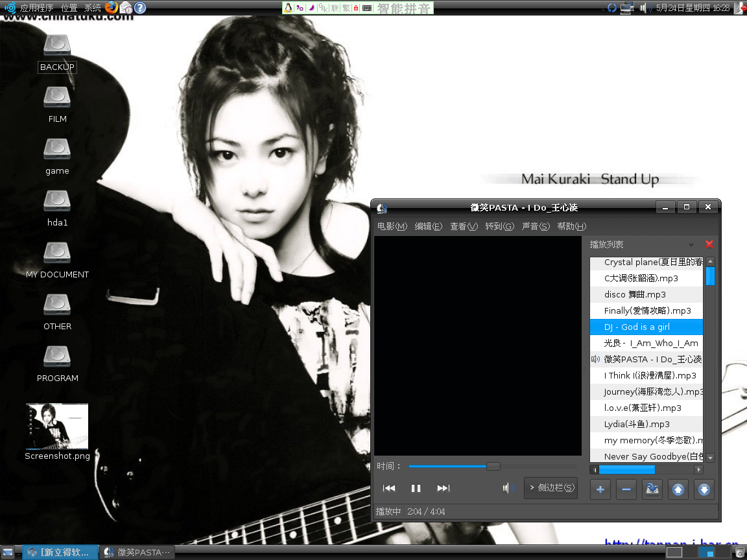This screenshot has width=747, height=560.
Task: Open the 帮助(H) menu in the player
Action: [x=572, y=227]
